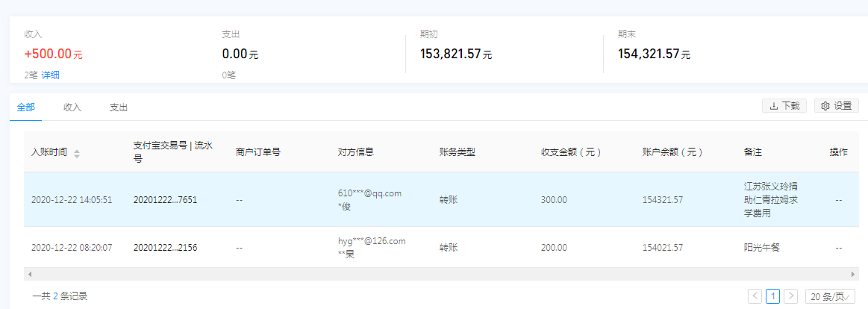
Task: Open the 20 条/页 page size dropdown
Action: click(x=829, y=296)
